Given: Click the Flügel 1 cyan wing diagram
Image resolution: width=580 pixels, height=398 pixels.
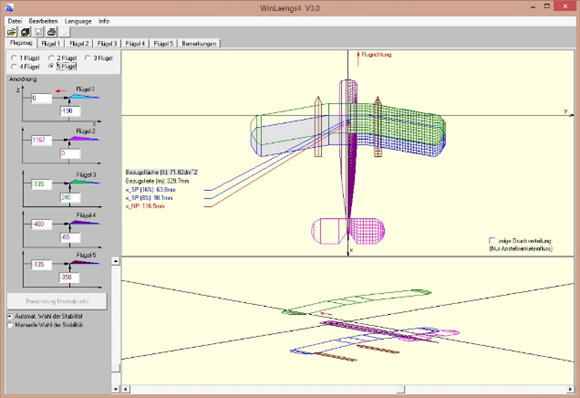Looking at the screenshot, I should tap(84, 97).
